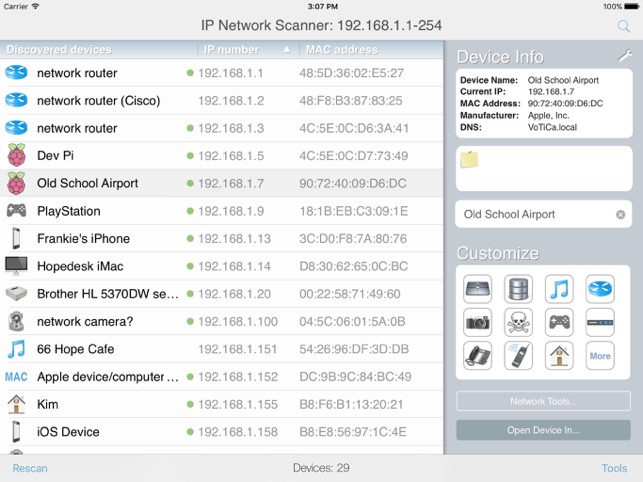Click the yellow sticky note icon
This screenshot has height=482, width=643.
coord(469,160)
